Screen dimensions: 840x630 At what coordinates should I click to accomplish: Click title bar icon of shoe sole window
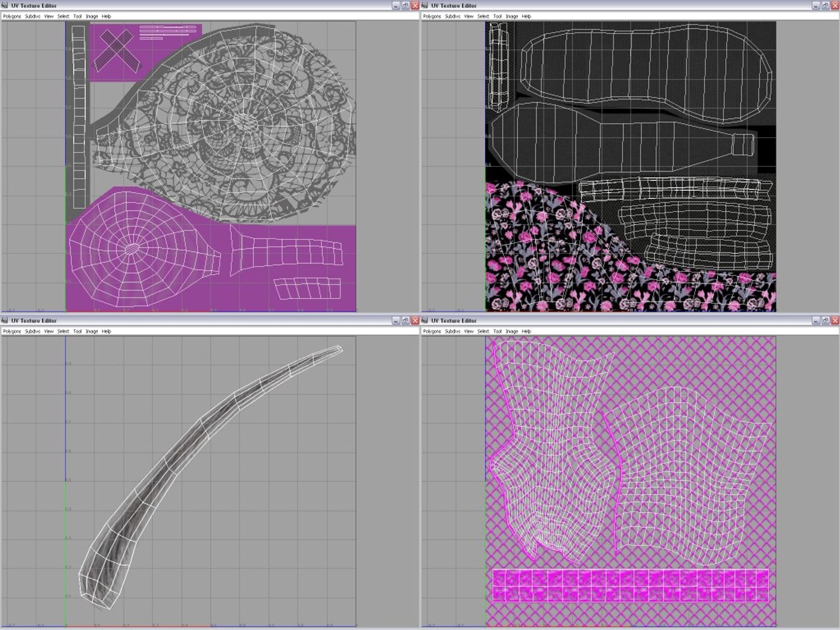click(x=425, y=5)
